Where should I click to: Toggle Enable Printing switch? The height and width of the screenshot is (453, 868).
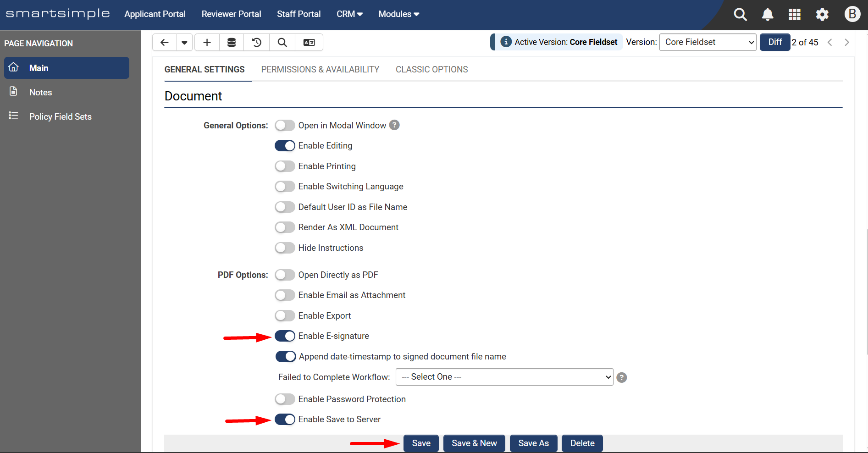(x=285, y=166)
